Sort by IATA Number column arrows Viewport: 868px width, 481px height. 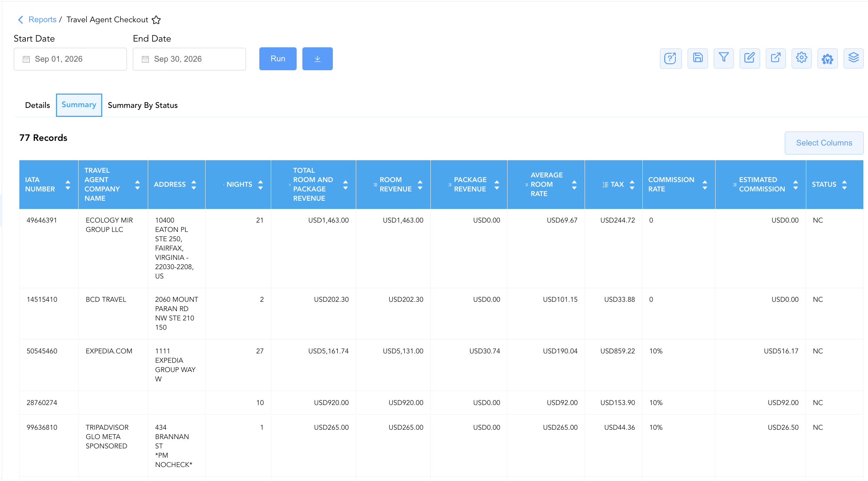point(68,185)
